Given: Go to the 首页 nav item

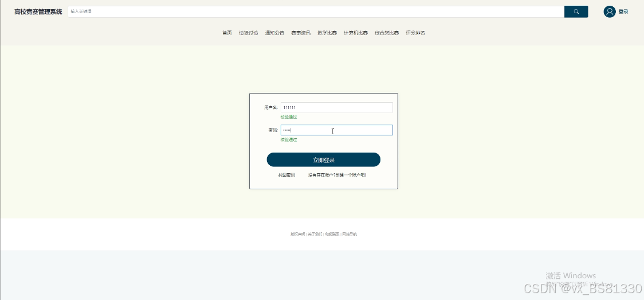Looking at the screenshot, I should click(227, 33).
